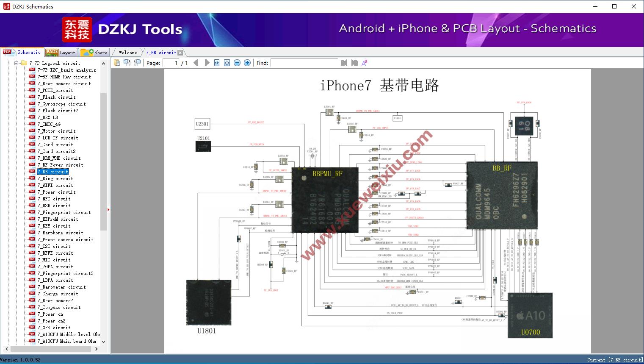The width and height of the screenshot is (644, 364).
Task: Open the PADS Layout tab
Action: click(x=61, y=53)
